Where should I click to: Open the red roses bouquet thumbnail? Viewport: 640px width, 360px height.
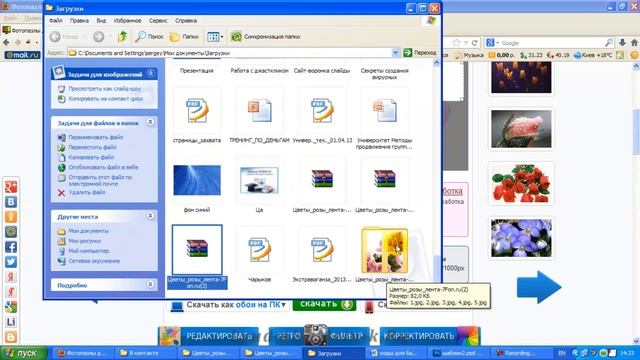pyautogui.click(x=521, y=184)
